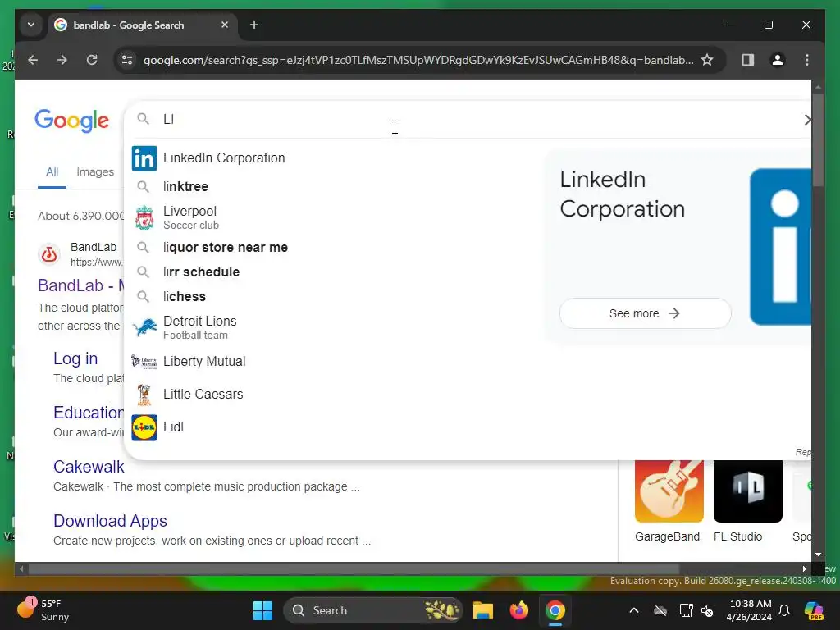Click the LinkedIn Corporation suggestion text
Image resolution: width=840 pixels, height=630 pixels.
pos(224,158)
